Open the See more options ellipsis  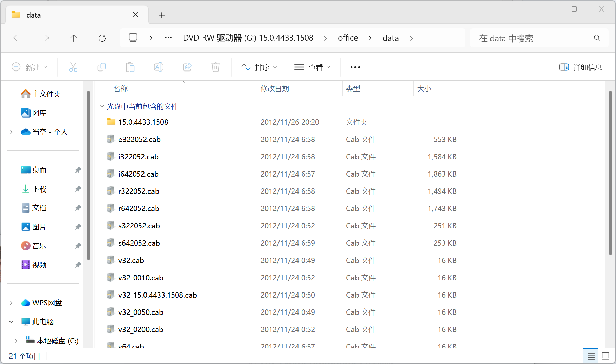coord(355,67)
